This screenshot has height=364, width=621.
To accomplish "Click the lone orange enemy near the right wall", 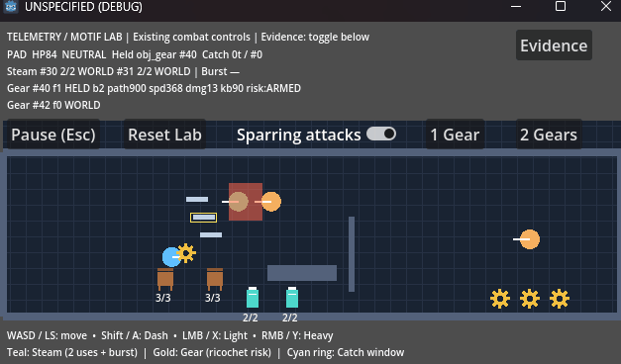I will coord(530,239).
